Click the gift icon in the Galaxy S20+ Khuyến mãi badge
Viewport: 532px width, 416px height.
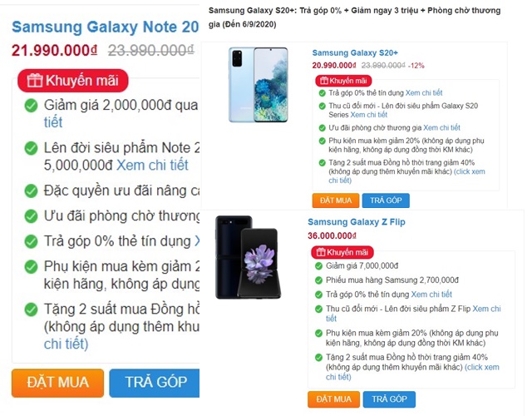coord(324,81)
